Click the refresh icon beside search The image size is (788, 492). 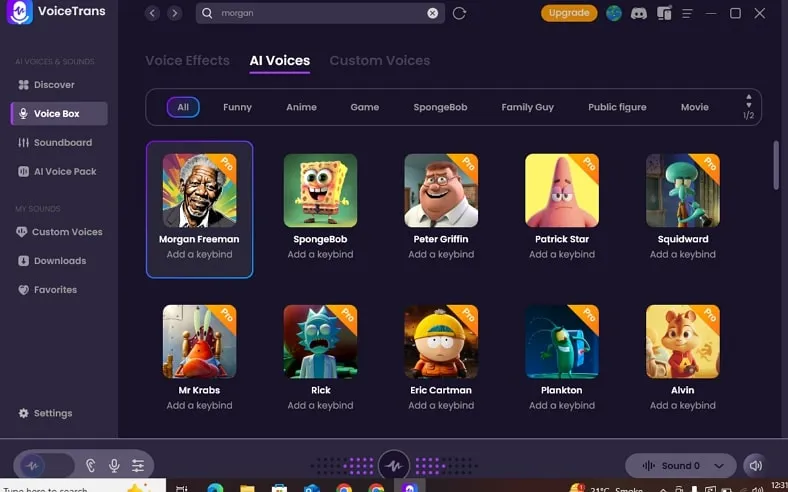click(459, 13)
